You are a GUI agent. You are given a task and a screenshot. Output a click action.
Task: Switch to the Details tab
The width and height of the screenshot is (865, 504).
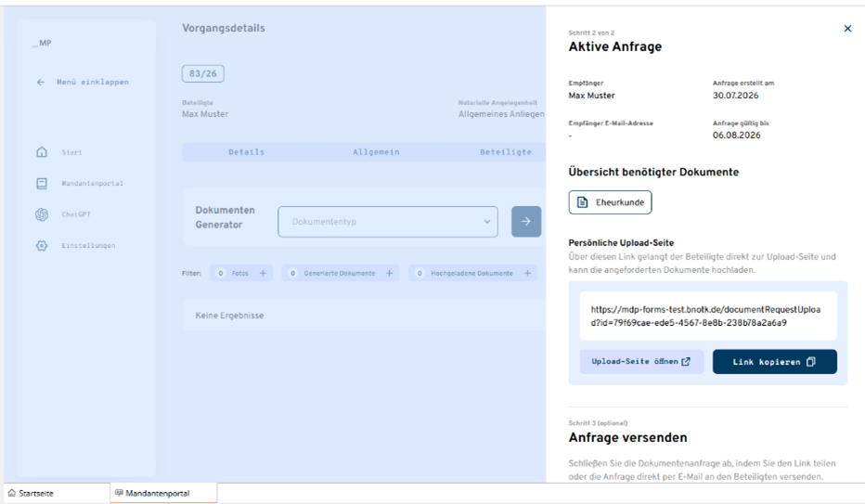[x=246, y=152]
